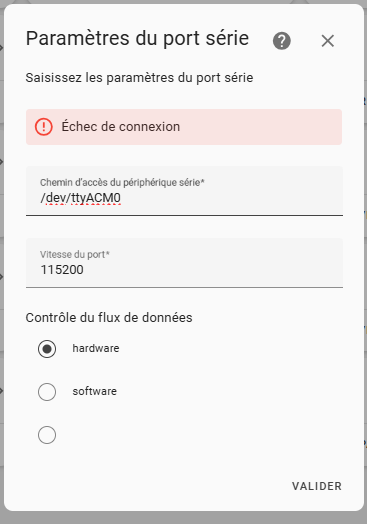Screen dimensions: 367x524
Task: Click the Vitesse du port label
Action: pyautogui.click(x=75, y=254)
